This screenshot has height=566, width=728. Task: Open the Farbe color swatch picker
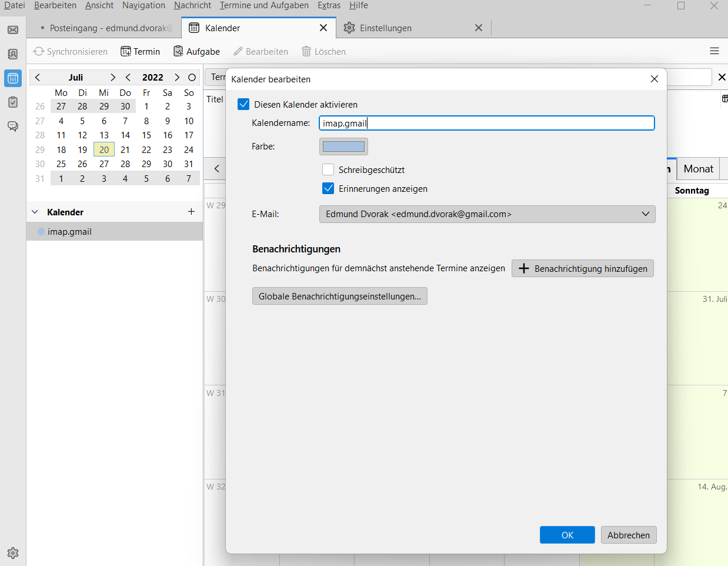343,147
